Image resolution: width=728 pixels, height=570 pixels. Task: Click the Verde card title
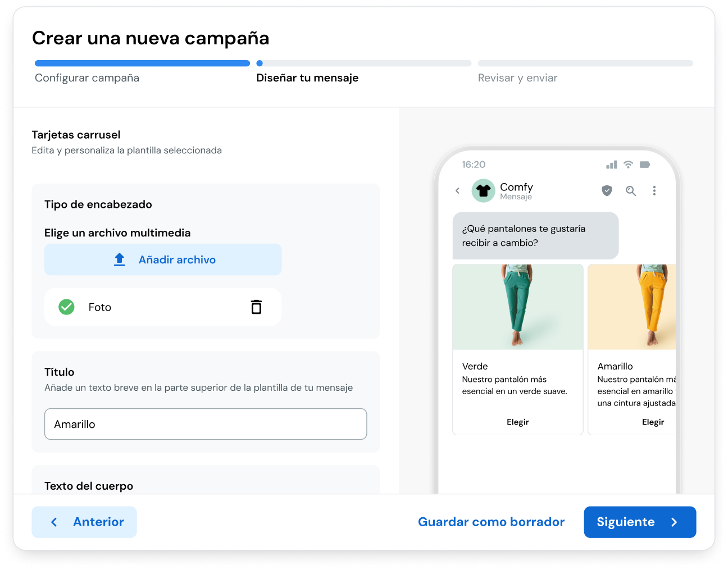[475, 366]
